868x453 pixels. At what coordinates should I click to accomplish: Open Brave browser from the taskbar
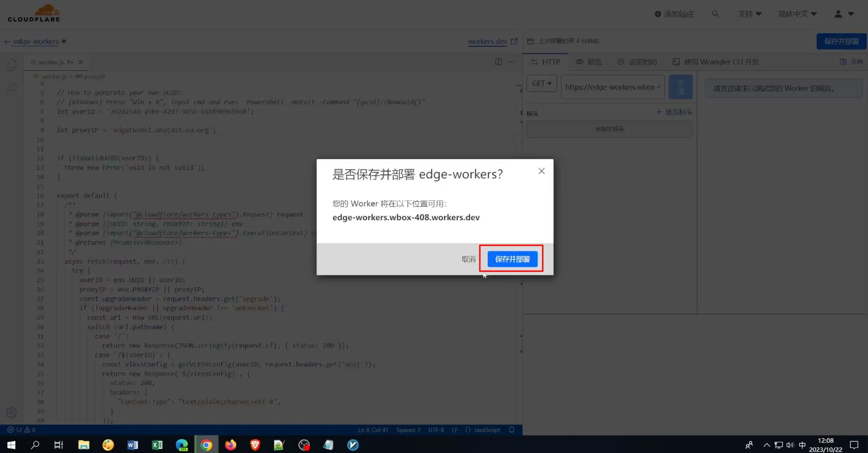click(x=255, y=445)
